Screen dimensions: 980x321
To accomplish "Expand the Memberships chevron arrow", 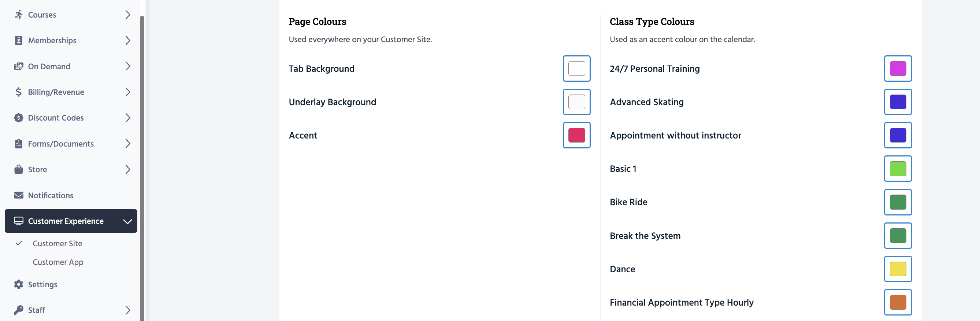I will [128, 40].
